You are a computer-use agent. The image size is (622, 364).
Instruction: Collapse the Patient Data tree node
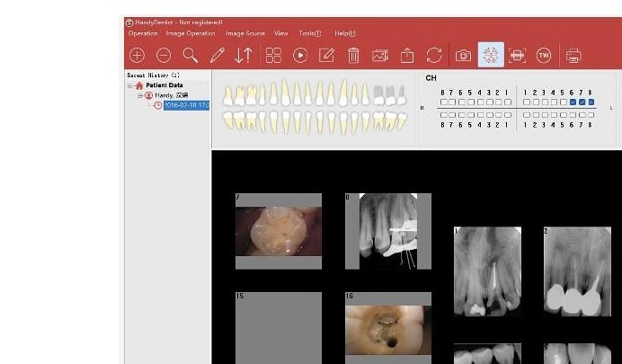[130, 85]
